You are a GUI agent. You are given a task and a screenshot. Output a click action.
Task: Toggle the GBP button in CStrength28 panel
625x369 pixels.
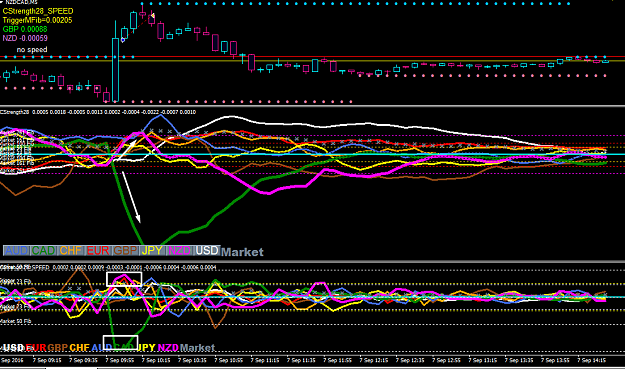[x=125, y=251]
